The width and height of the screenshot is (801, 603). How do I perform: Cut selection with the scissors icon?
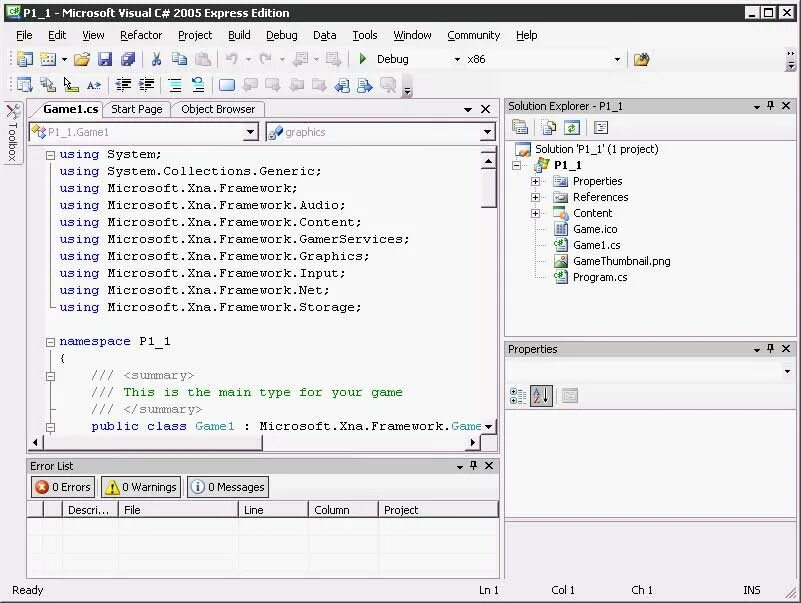click(156, 59)
